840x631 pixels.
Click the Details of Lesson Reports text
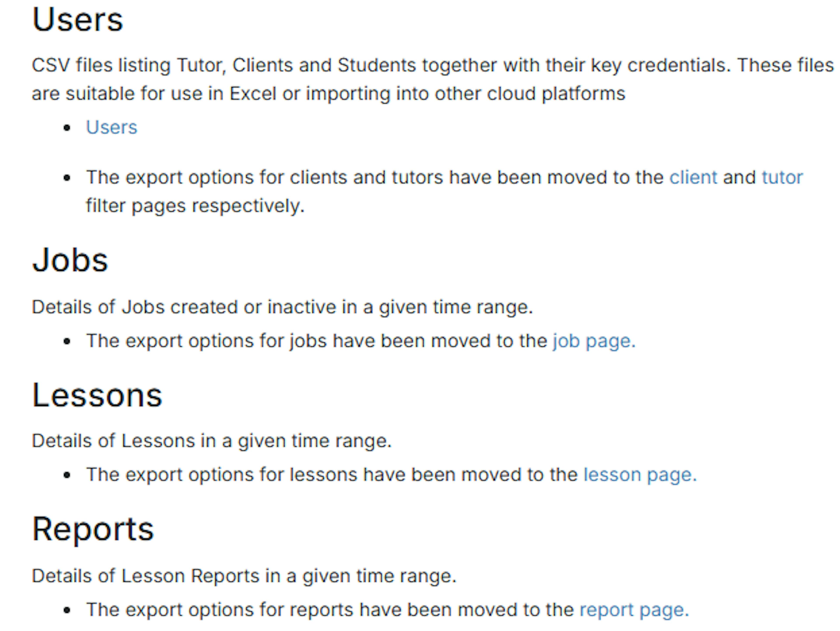[244, 576]
